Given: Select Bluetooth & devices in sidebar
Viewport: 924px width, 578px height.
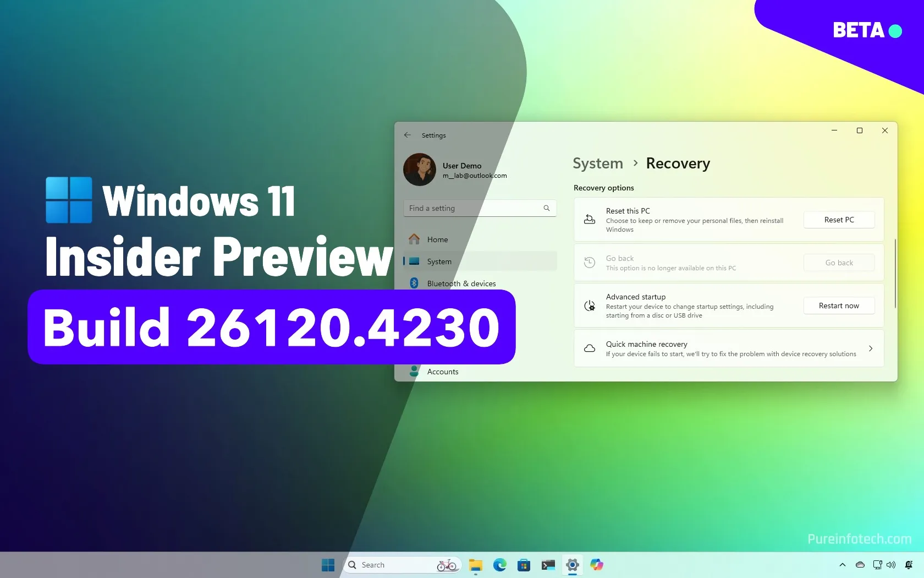Looking at the screenshot, I should point(461,283).
